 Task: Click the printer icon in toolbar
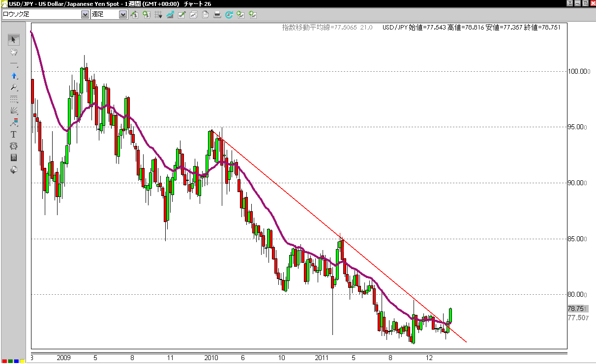(217, 15)
